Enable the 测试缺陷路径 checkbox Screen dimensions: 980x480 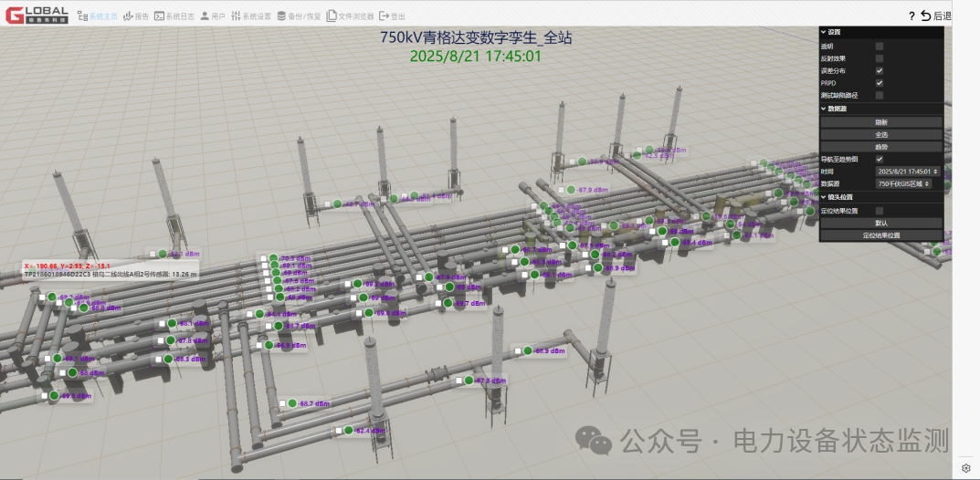point(880,95)
